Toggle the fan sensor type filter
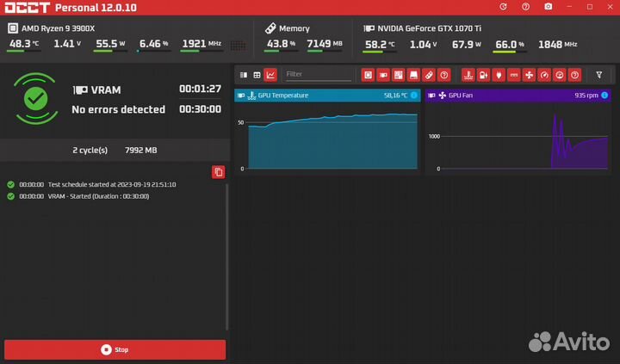 coord(529,75)
